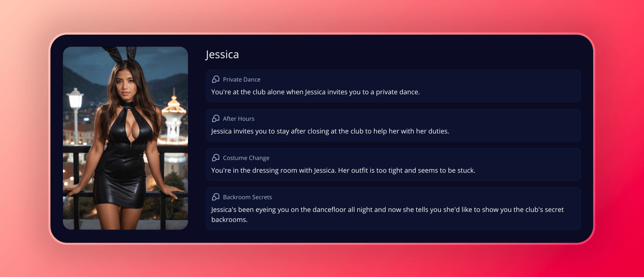Click the Jessica name heading
This screenshot has height=277, width=644.
tap(222, 55)
